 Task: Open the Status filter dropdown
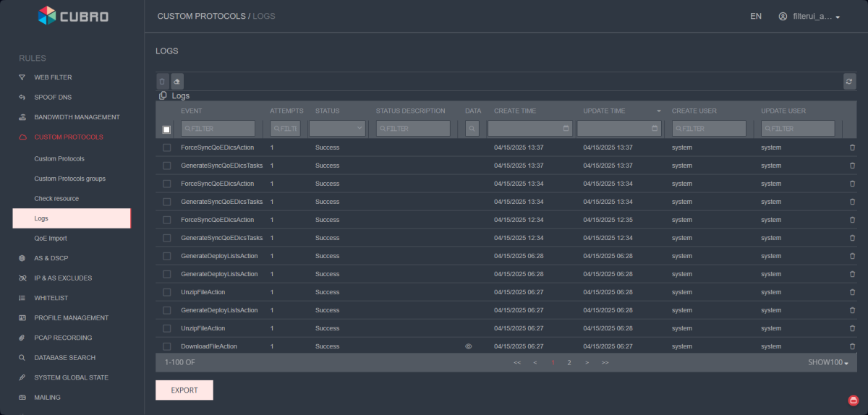(337, 129)
